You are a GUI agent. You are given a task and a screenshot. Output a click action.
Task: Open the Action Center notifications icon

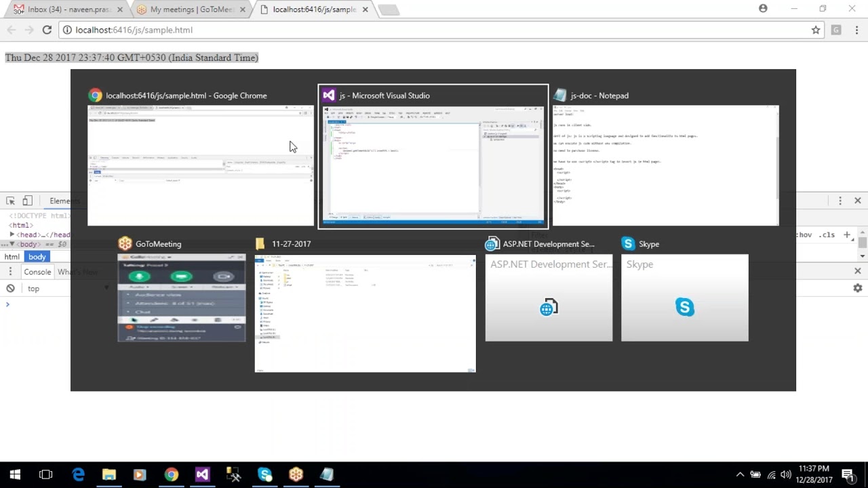847,474
